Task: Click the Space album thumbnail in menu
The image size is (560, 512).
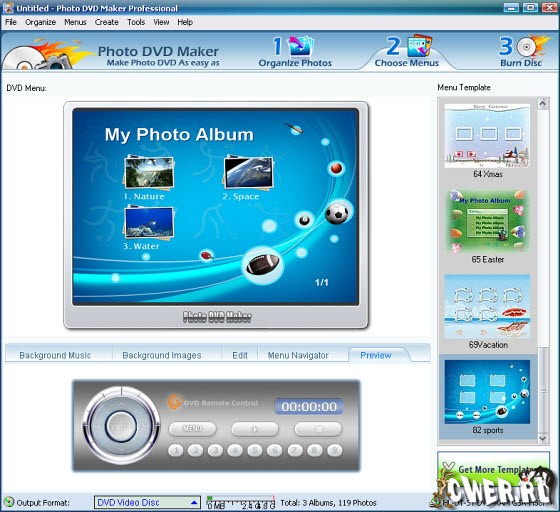Action: (x=249, y=173)
